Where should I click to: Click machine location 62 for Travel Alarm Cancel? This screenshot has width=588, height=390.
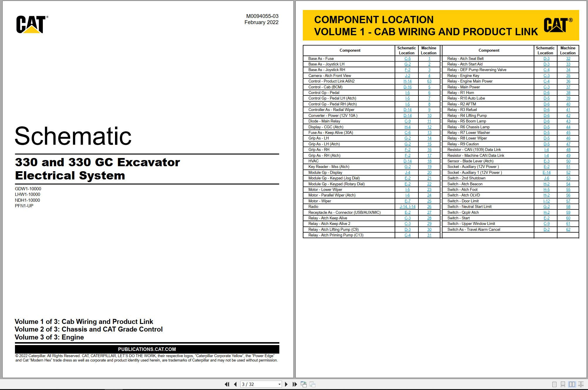568,230
